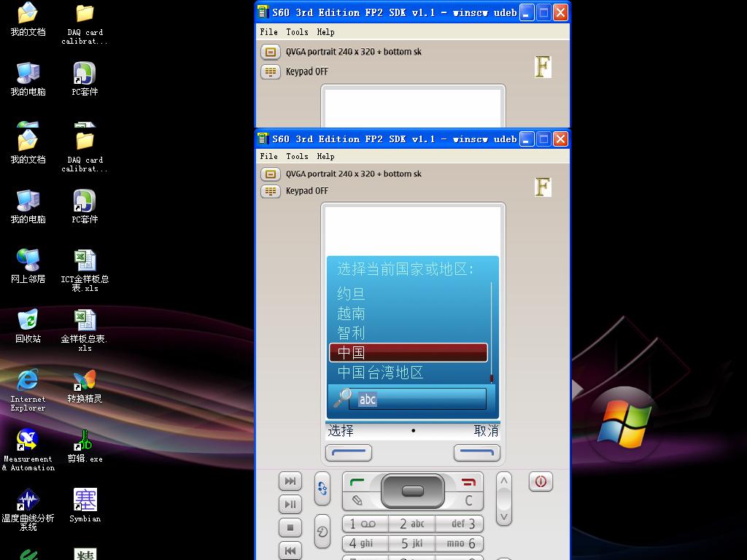Launch Symbian desktop shortcut

click(85, 505)
